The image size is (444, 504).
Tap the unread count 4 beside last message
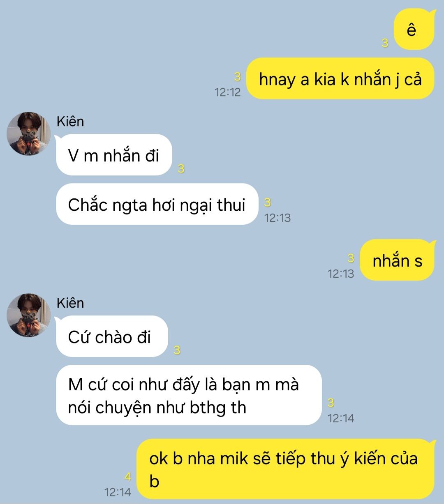click(128, 477)
